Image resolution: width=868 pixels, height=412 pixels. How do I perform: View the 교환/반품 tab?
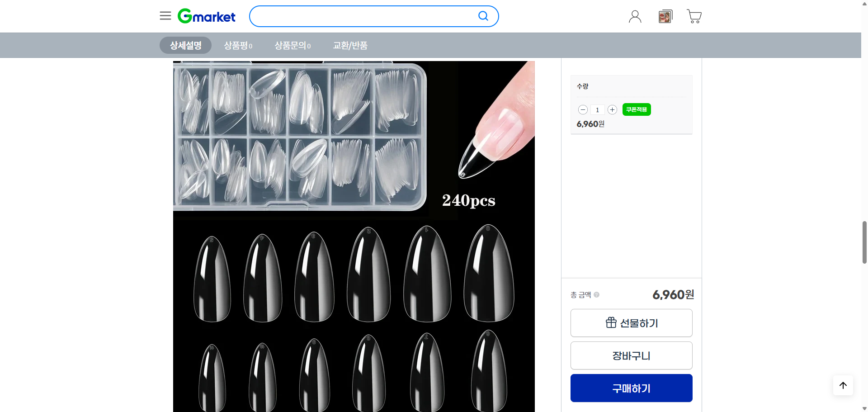pyautogui.click(x=350, y=45)
